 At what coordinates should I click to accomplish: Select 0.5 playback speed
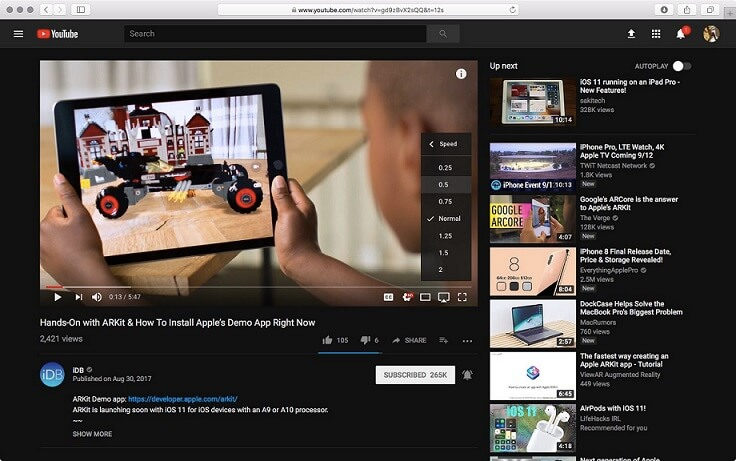pyautogui.click(x=445, y=185)
